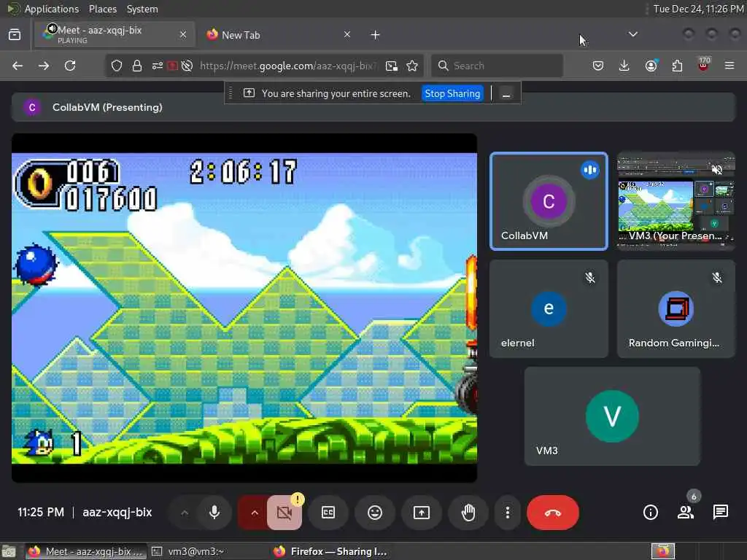Select the VM3 presentation thumbnail tile
The width and height of the screenshot is (747, 560).
[676, 201]
